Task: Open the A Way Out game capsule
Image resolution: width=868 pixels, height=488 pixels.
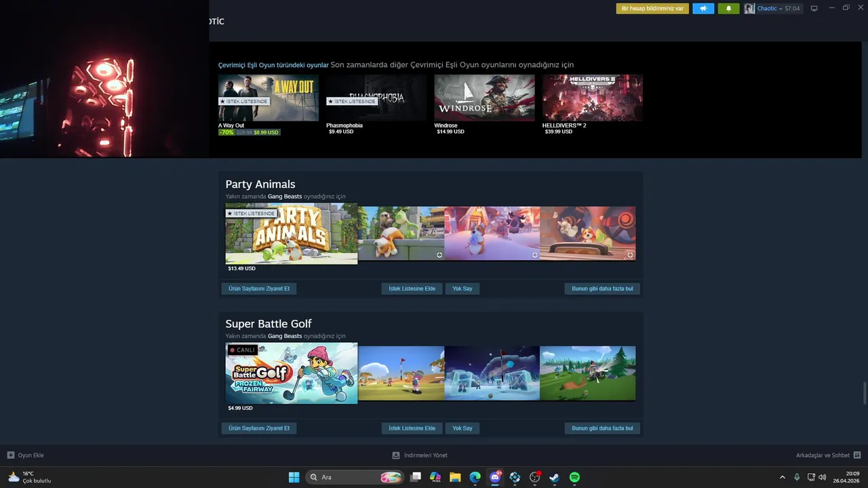Action: pos(269,98)
